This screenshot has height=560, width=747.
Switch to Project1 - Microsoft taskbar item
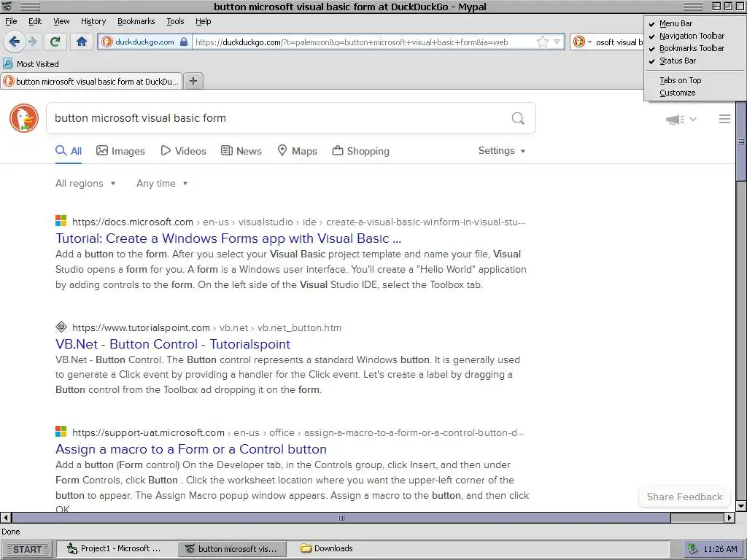pos(116,548)
